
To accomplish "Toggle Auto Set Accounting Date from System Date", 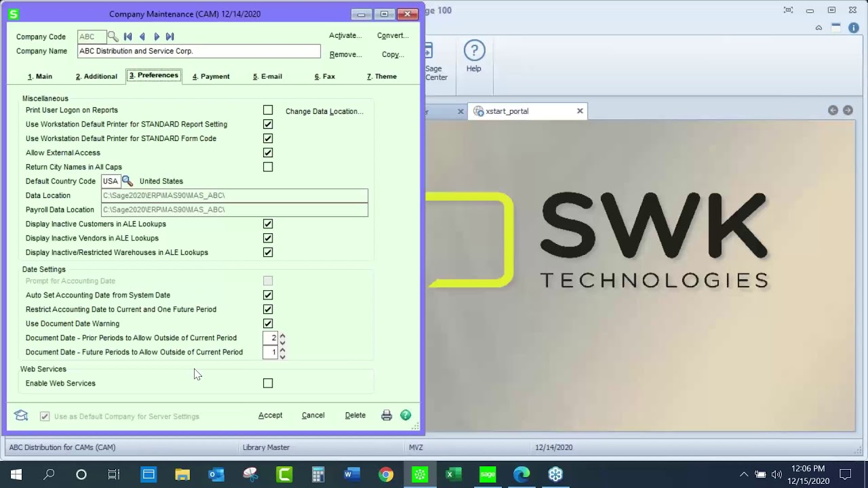I will [x=268, y=295].
